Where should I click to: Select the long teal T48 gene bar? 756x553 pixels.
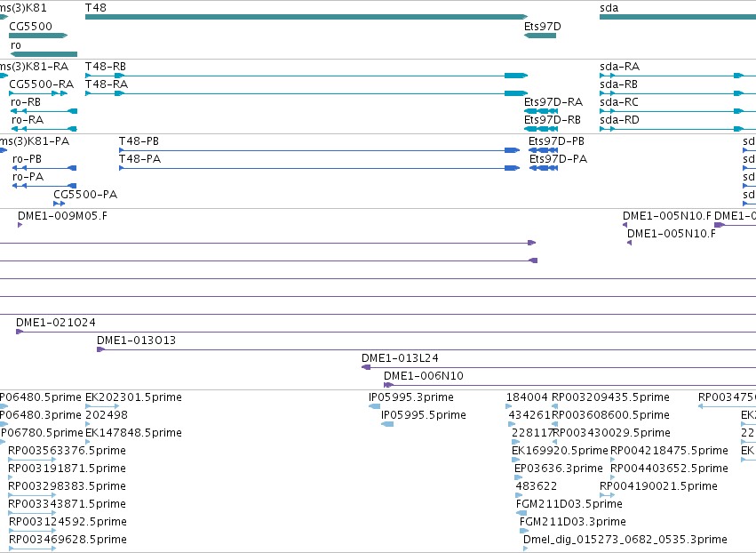tap(306, 17)
